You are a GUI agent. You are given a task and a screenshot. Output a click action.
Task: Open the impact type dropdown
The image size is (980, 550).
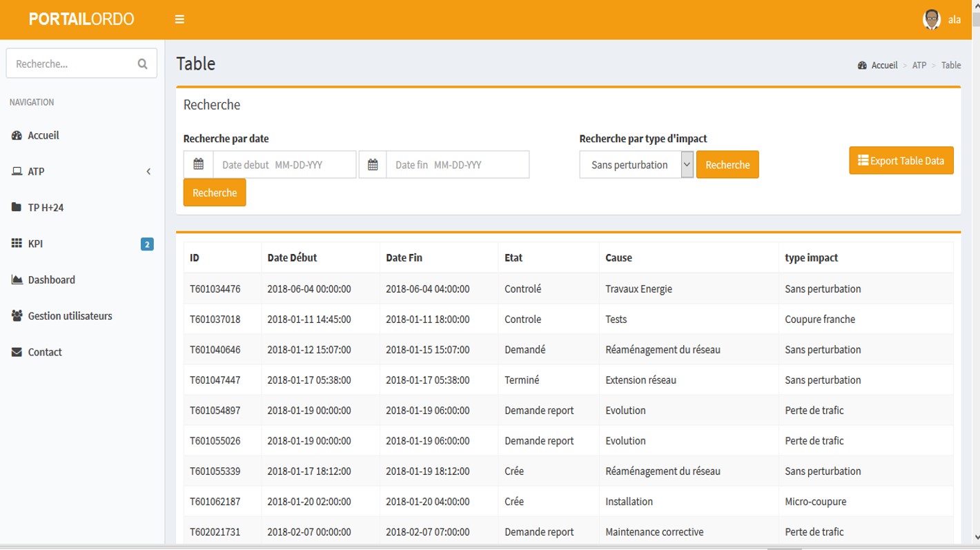636,164
